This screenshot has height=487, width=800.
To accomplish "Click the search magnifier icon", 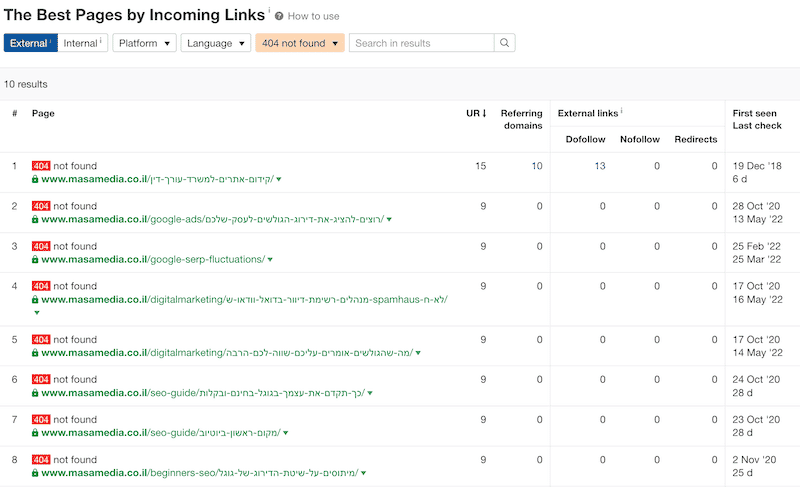I will tap(505, 43).
